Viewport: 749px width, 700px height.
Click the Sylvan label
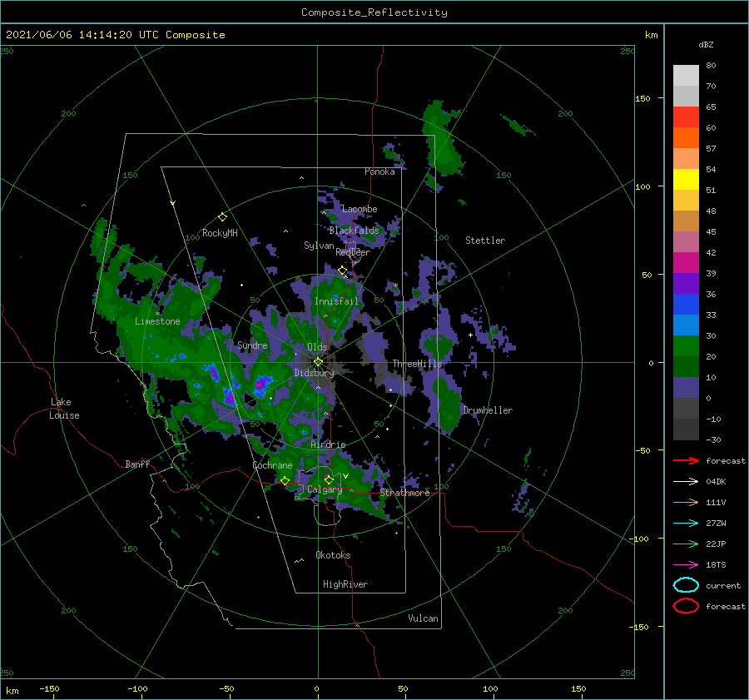click(319, 246)
